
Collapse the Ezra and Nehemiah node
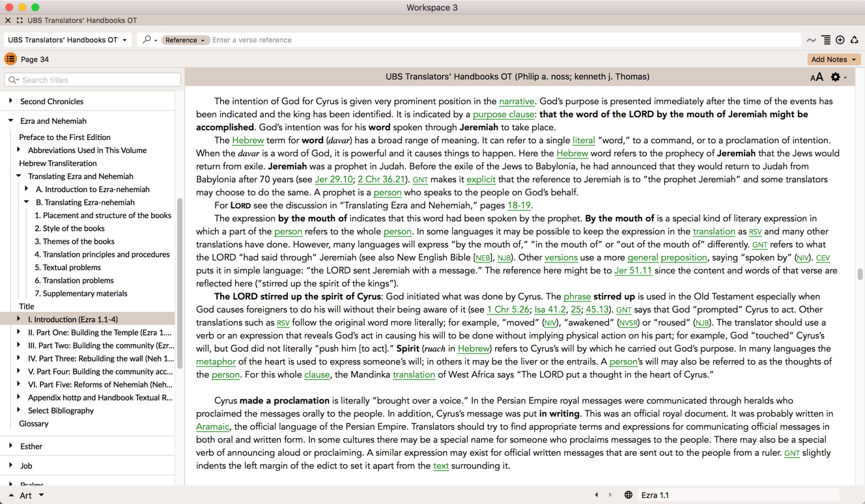[10, 120]
